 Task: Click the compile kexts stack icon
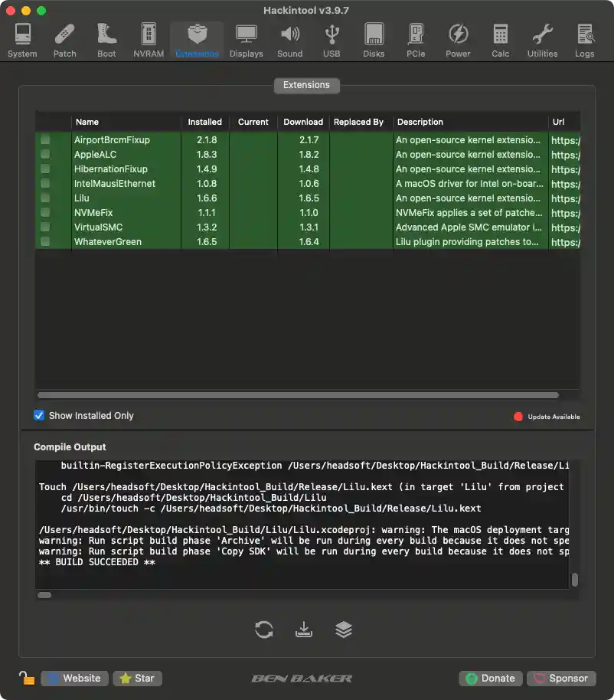tap(343, 629)
